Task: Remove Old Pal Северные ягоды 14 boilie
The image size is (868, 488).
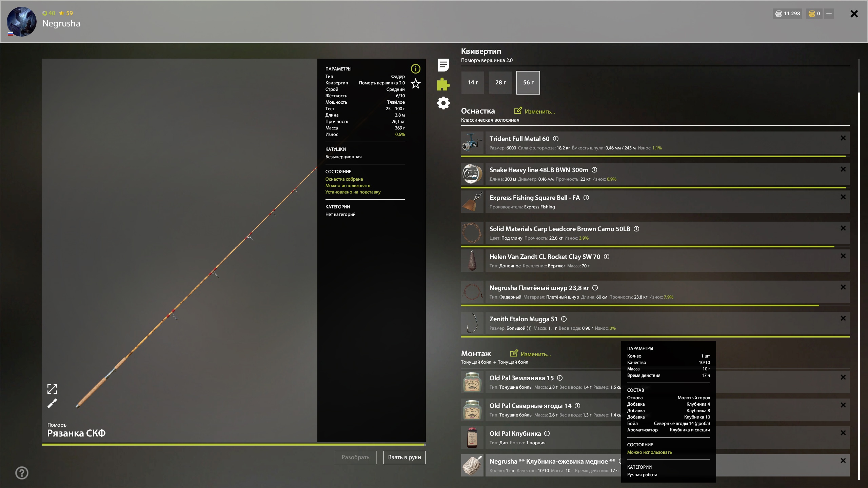Action: point(843,405)
